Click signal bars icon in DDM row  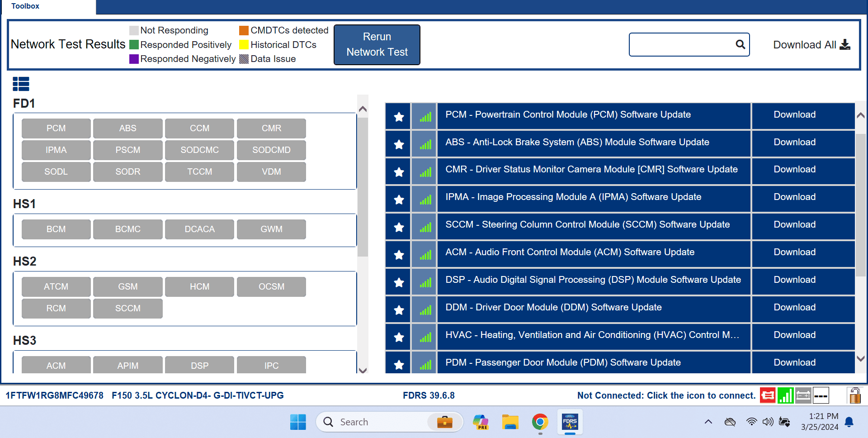coord(425,310)
